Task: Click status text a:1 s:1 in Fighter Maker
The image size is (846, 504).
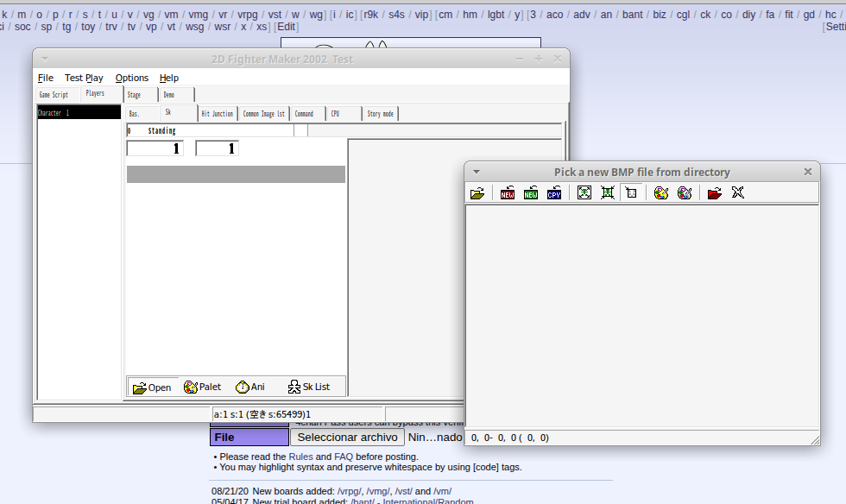Action: pyautogui.click(x=262, y=414)
